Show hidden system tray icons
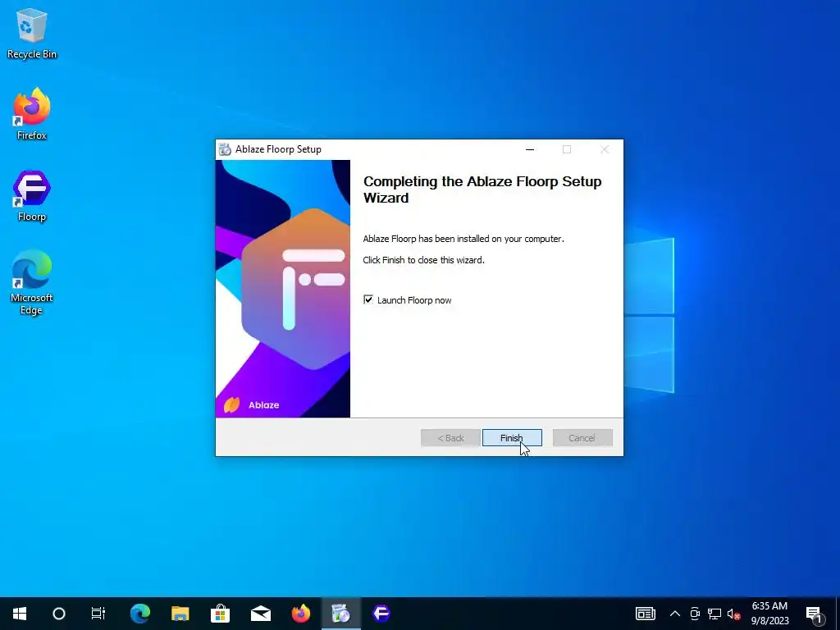 675,614
